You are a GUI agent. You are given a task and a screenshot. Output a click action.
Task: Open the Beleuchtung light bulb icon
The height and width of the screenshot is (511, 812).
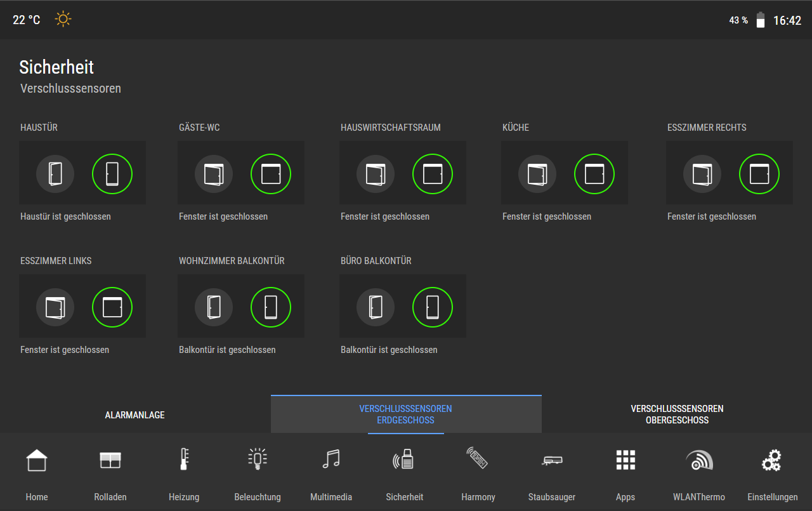[x=258, y=460]
